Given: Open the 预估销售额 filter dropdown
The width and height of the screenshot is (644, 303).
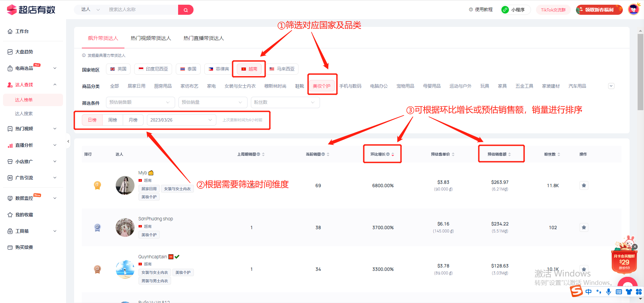Looking at the screenshot, I should 140,102.
